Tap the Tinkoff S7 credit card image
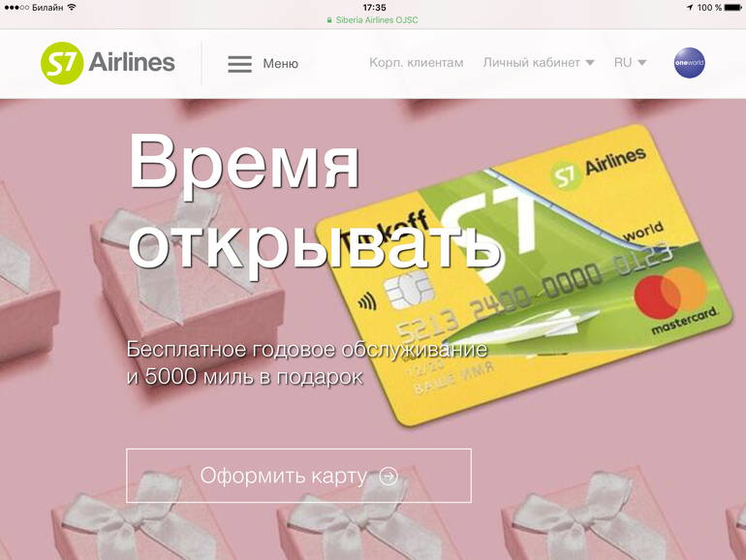 point(524,274)
